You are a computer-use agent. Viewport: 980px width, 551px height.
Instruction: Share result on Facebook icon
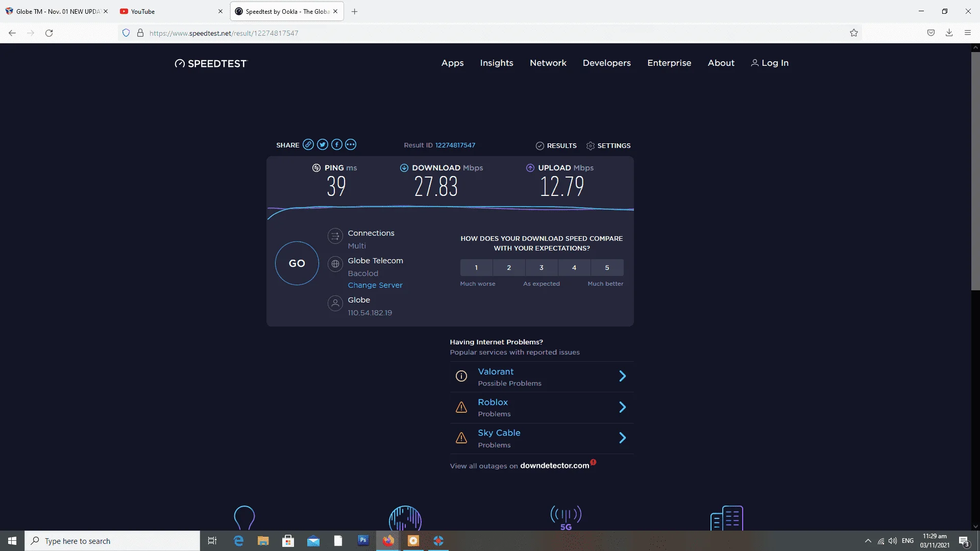pos(336,145)
